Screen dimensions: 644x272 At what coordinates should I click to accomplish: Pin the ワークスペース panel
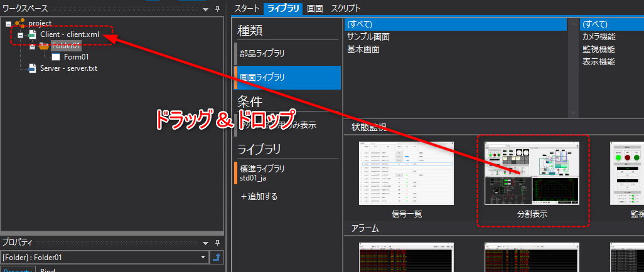pos(217,9)
